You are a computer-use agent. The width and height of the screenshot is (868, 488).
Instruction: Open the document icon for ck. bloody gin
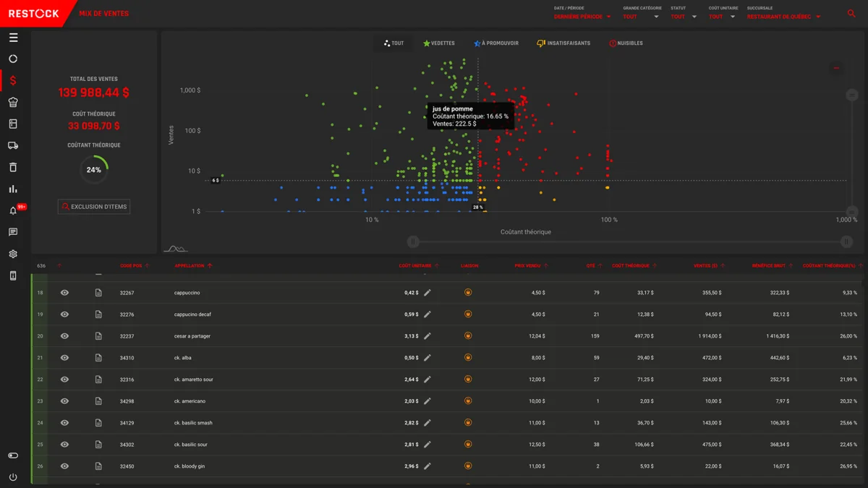(x=98, y=466)
